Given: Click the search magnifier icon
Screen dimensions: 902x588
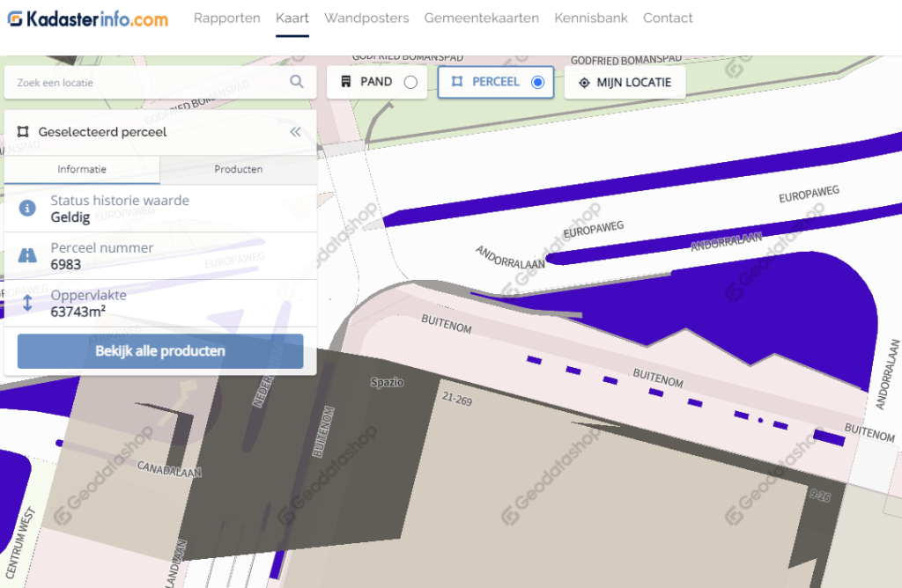Looking at the screenshot, I should point(297,82).
